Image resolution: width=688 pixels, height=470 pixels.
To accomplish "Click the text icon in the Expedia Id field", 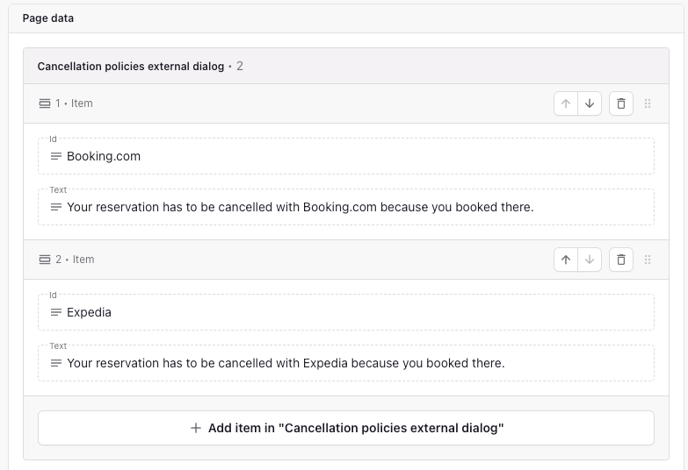I will (56, 312).
